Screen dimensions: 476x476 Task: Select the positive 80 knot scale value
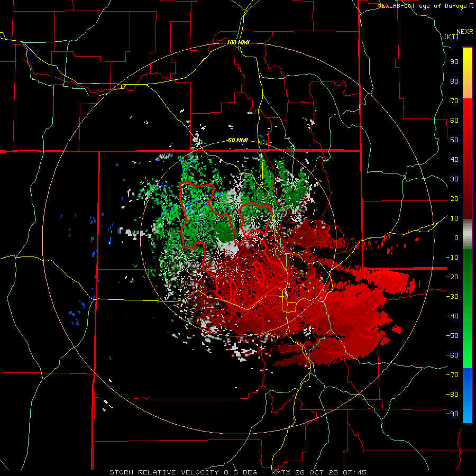pos(454,81)
